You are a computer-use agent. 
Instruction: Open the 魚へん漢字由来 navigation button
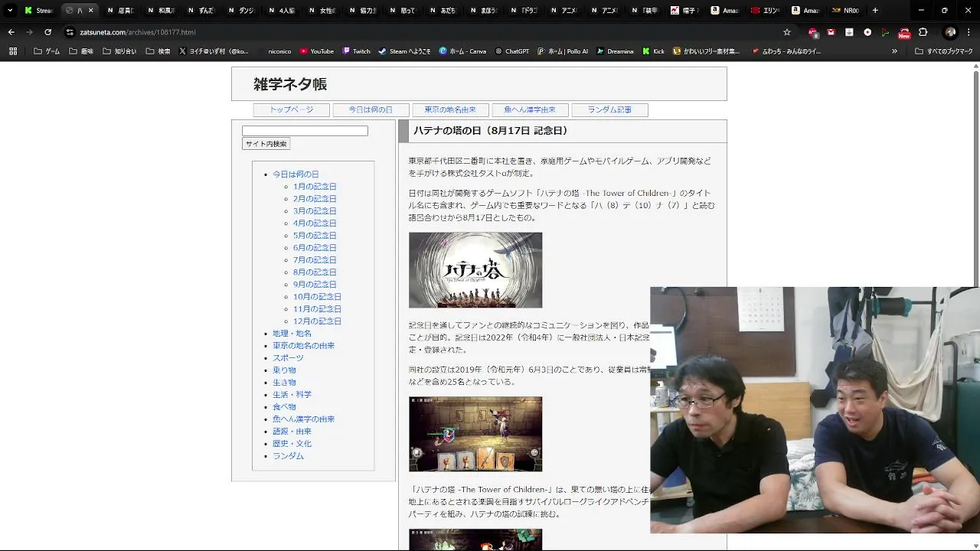click(x=530, y=110)
